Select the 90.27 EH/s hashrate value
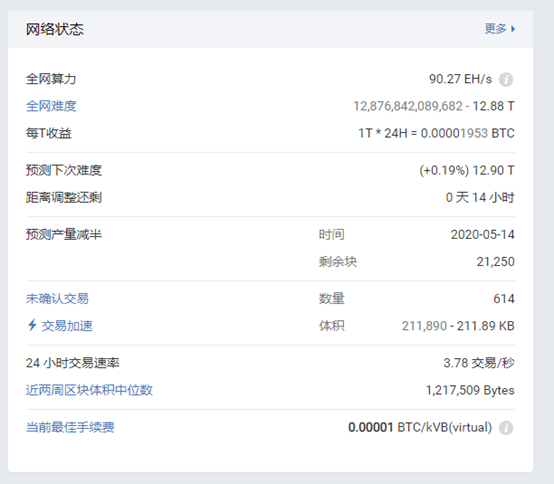Viewport: 554px width, 484px height. tap(460, 79)
